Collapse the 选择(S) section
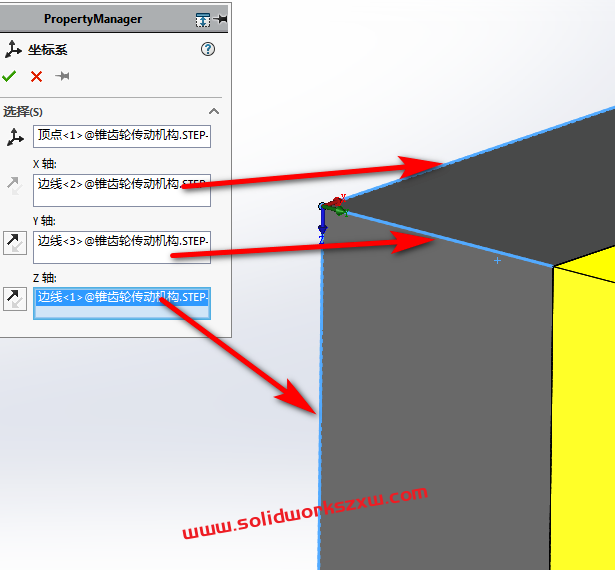Image resolution: width=615 pixels, height=570 pixels. (214, 111)
